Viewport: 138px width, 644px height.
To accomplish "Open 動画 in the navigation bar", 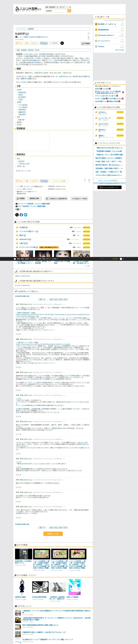I will pyautogui.click(x=18, y=259).
